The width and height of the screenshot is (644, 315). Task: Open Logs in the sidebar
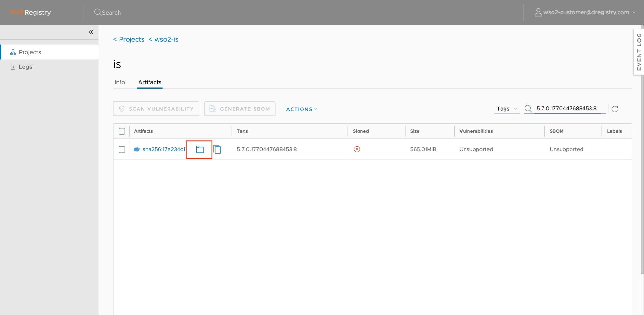[x=25, y=67]
